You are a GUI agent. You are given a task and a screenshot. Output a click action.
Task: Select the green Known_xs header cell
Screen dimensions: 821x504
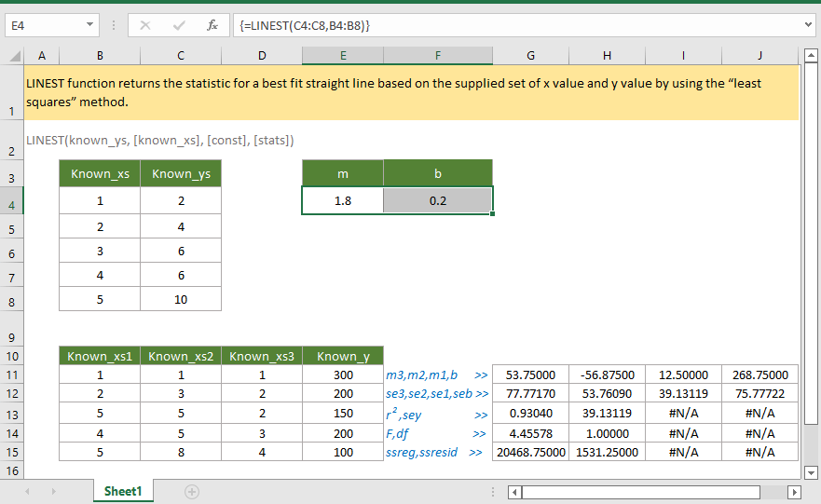click(x=100, y=173)
